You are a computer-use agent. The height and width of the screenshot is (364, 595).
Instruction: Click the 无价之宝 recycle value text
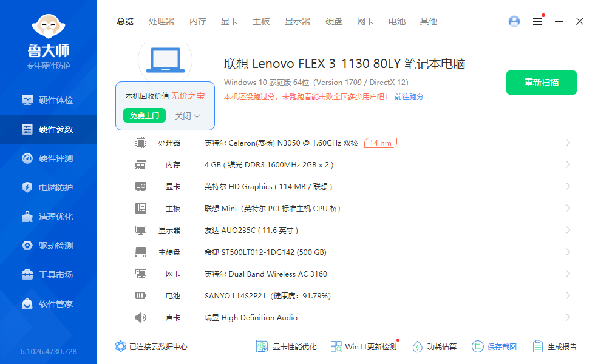[188, 96]
